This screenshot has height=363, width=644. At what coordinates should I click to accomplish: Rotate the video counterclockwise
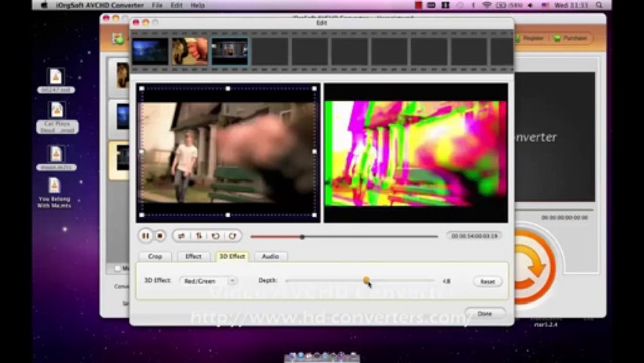pyautogui.click(x=216, y=236)
